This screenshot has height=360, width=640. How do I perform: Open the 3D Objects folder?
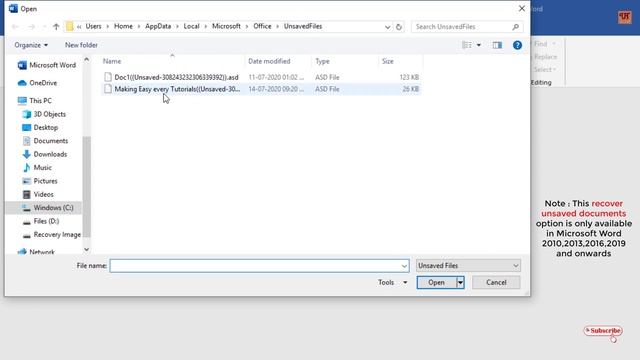click(44, 114)
